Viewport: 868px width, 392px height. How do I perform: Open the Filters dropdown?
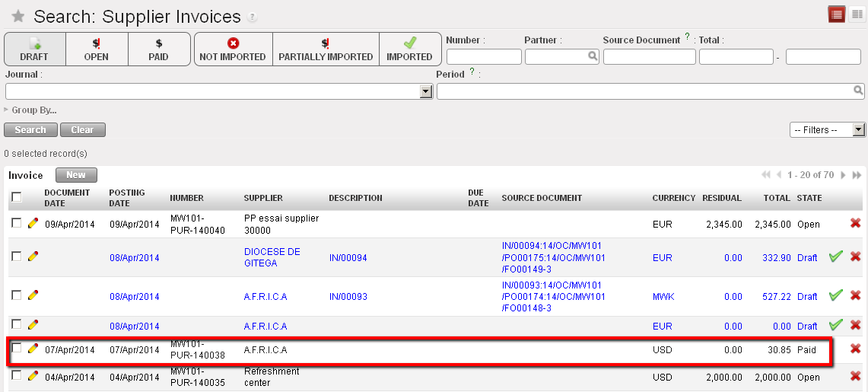click(827, 130)
